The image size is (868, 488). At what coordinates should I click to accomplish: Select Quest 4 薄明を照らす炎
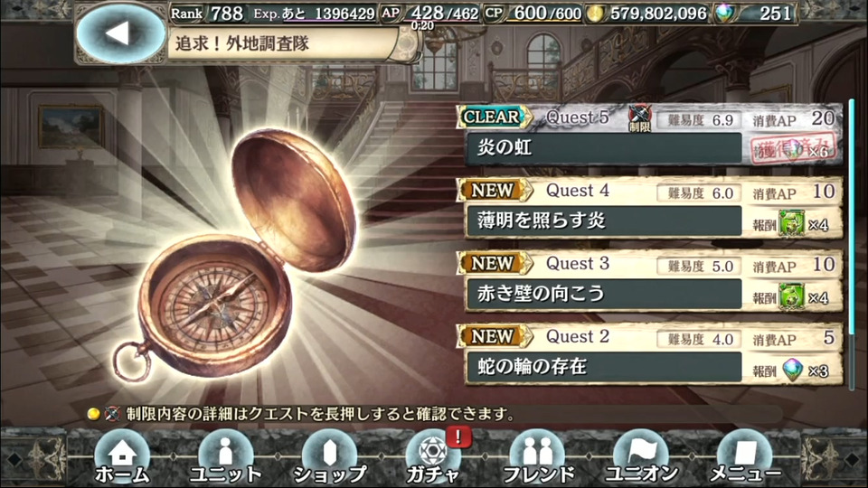(x=650, y=209)
